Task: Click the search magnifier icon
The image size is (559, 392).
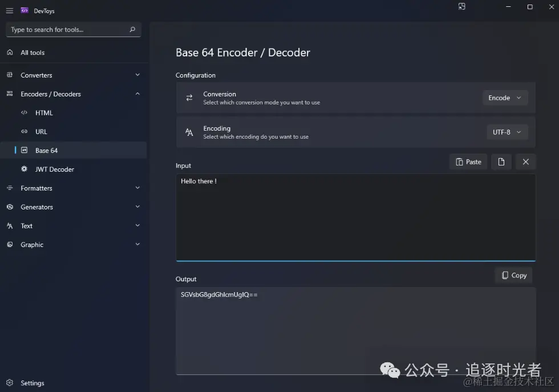Action: 132,30
